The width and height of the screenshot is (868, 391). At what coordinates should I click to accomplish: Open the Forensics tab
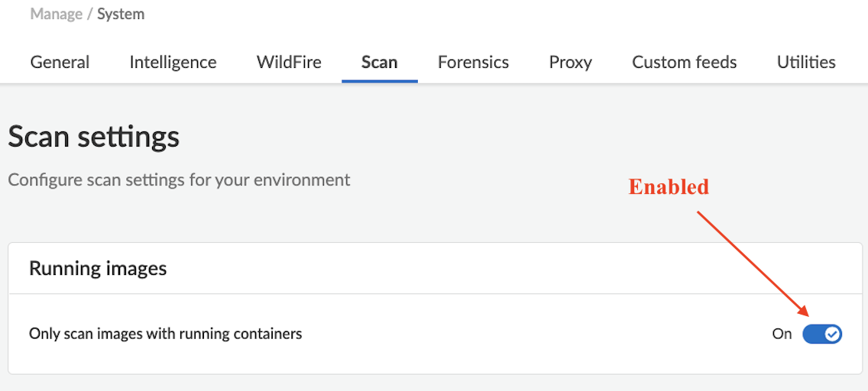[473, 63]
